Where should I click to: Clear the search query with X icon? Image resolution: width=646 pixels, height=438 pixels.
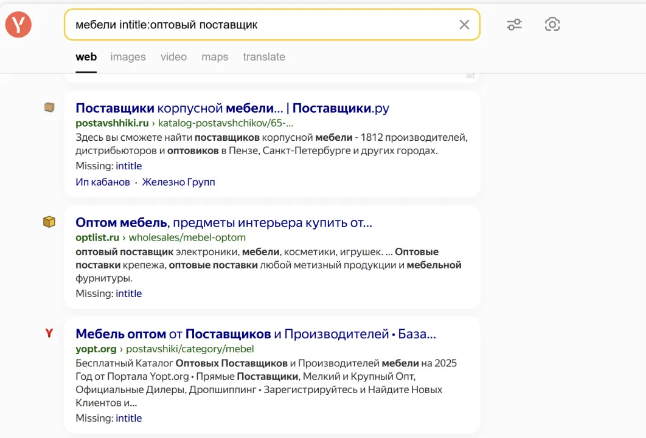[x=464, y=25]
